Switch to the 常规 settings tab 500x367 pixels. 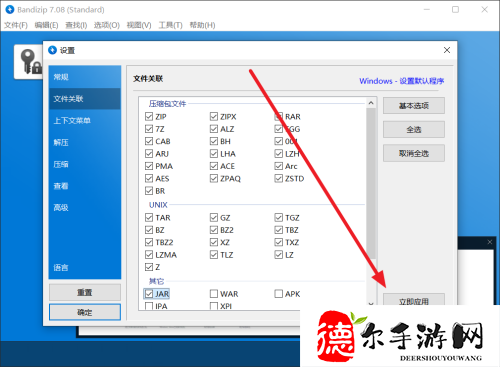point(85,77)
